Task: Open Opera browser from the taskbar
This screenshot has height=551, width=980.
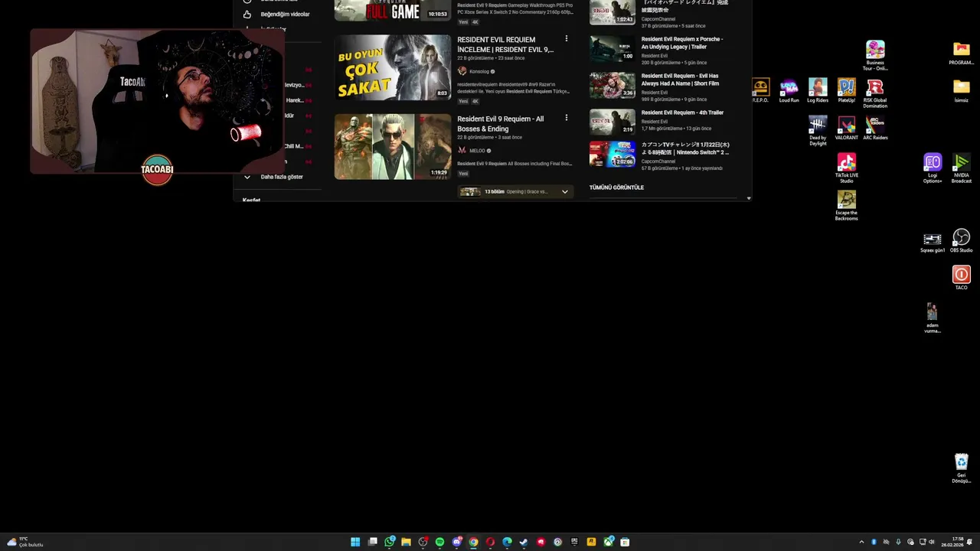Action: (490, 542)
